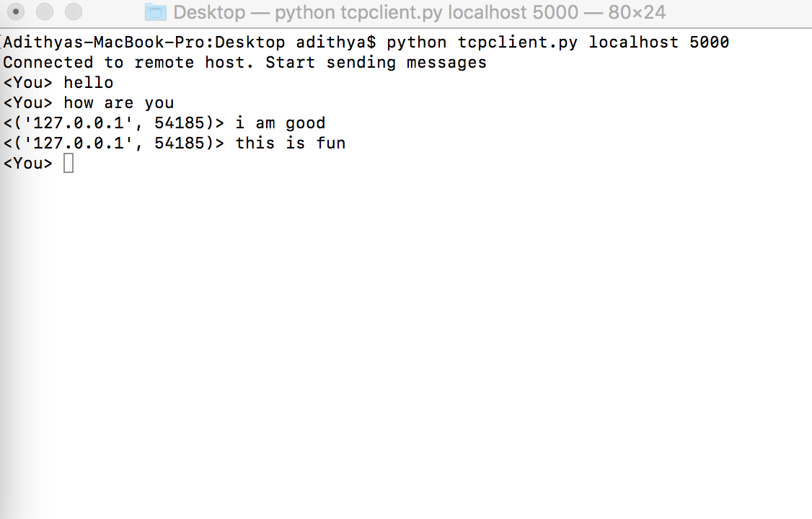Screen dimensions: 812x519
Task: Click the message this is fun
Action: (290, 143)
